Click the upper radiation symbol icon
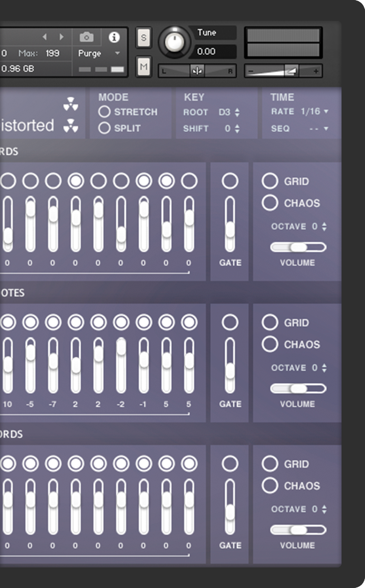Screen dimensions: 365x588 pyautogui.click(x=71, y=104)
